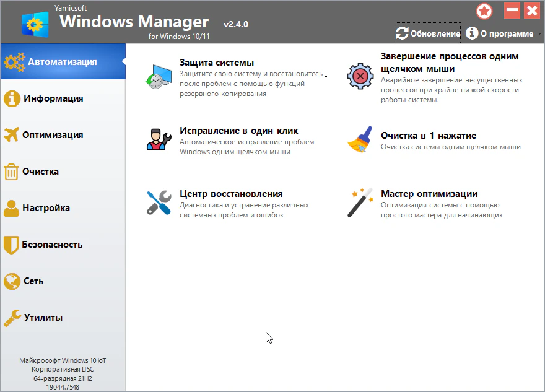The height and width of the screenshot is (392, 545).
Task: Click the 64-разрядная 21H2 text
Action: pos(63,378)
